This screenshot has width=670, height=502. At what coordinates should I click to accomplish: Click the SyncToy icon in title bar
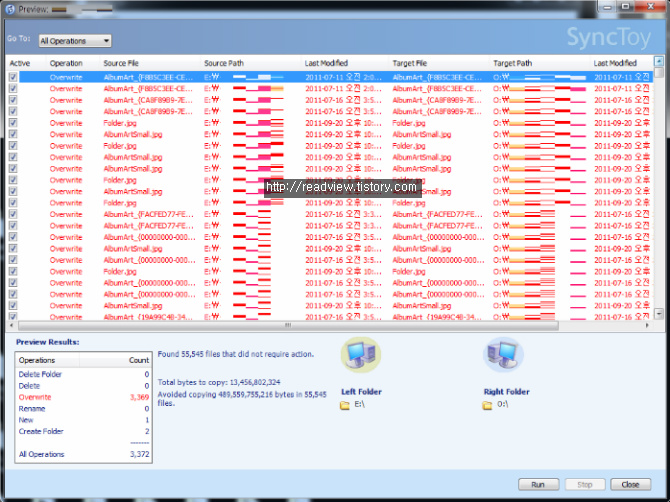[10, 8]
